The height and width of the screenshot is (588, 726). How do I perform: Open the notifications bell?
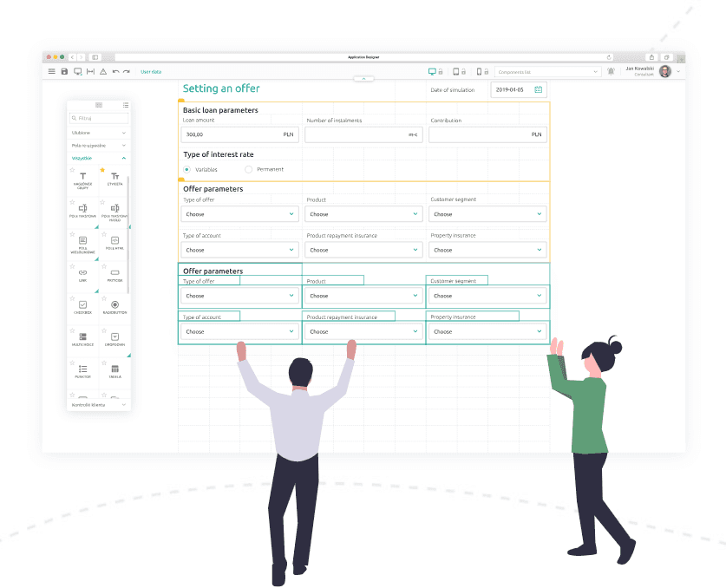612,71
